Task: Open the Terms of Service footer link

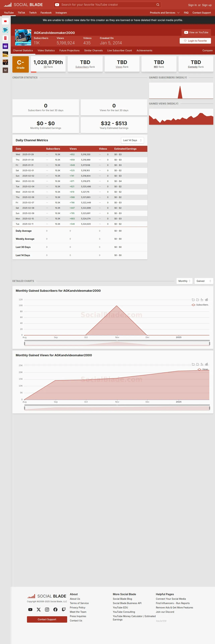Action: (x=79, y=603)
